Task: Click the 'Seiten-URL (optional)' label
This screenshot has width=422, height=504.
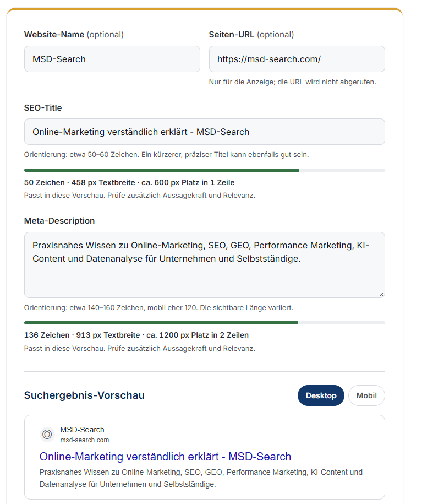Action: [251, 35]
